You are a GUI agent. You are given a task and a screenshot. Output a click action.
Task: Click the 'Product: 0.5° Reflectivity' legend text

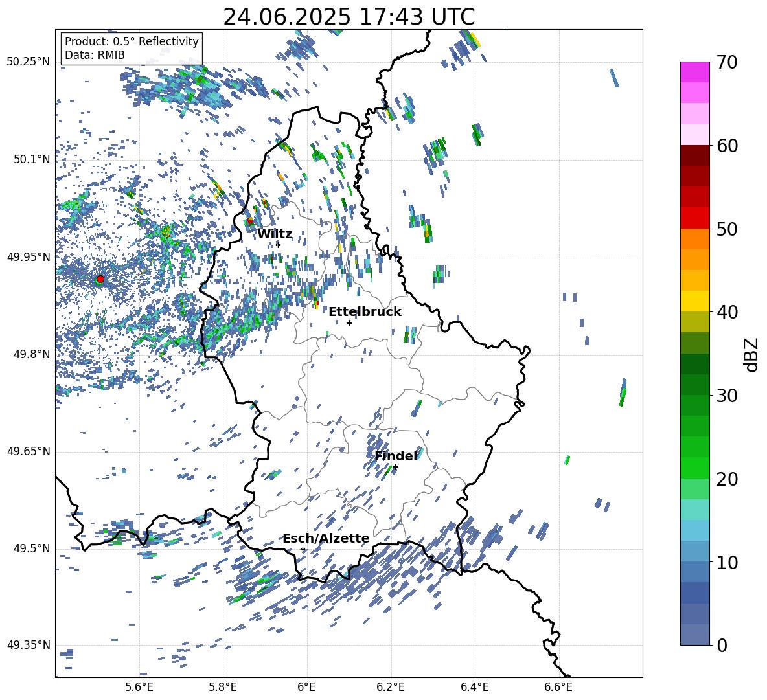[x=132, y=41]
